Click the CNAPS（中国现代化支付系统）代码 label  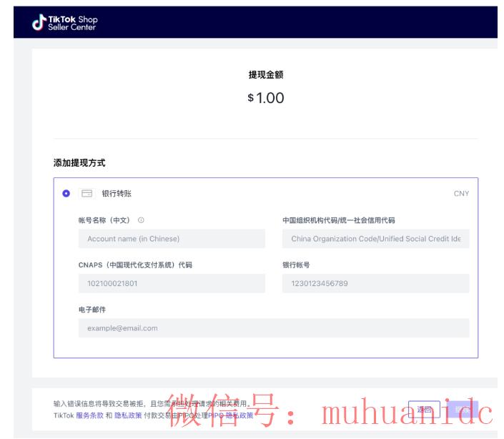135,265
